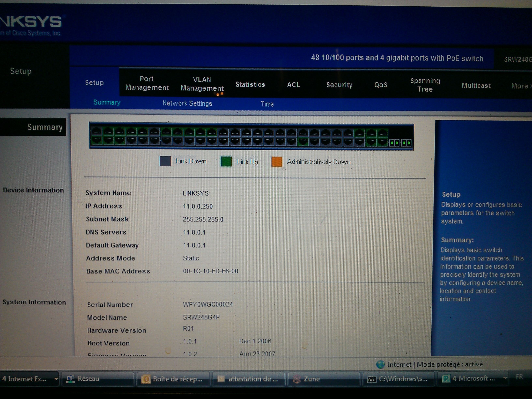This screenshot has width=532, height=399.
Task: Select the Summary sub-tab link
Action: point(107,103)
